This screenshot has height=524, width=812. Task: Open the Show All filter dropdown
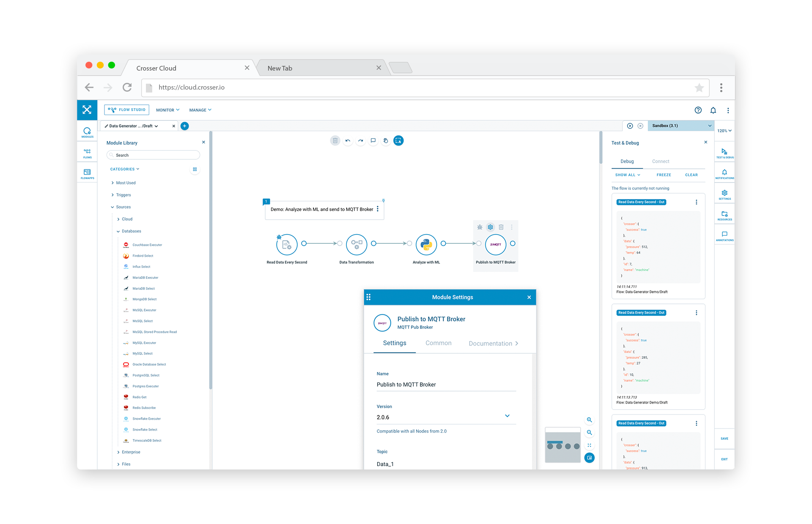(x=628, y=175)
